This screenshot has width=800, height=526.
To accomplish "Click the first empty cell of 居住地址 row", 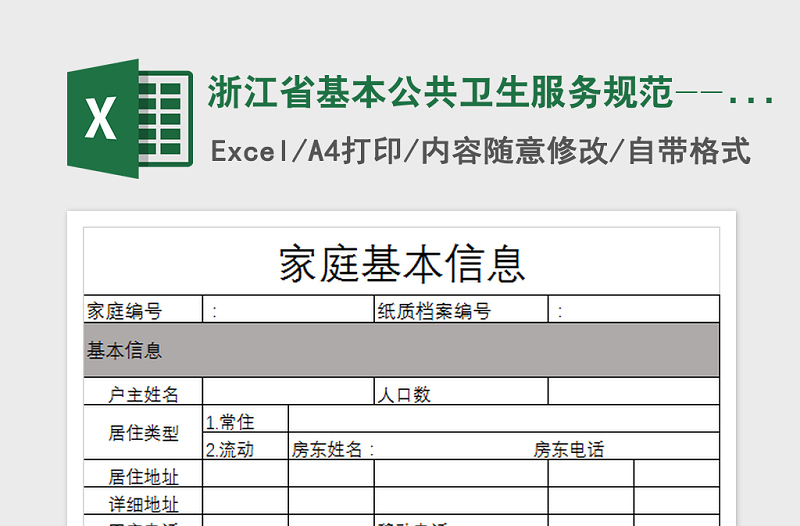I will tap(245, 473).
